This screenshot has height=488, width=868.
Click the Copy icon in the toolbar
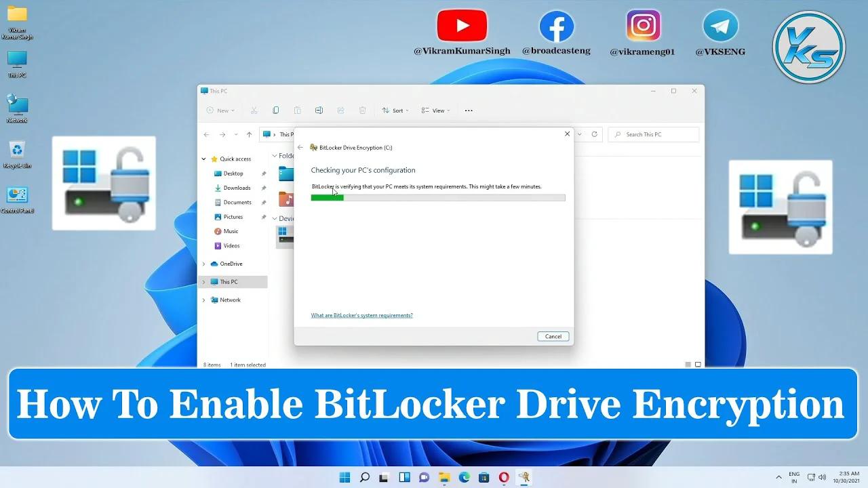276,110
